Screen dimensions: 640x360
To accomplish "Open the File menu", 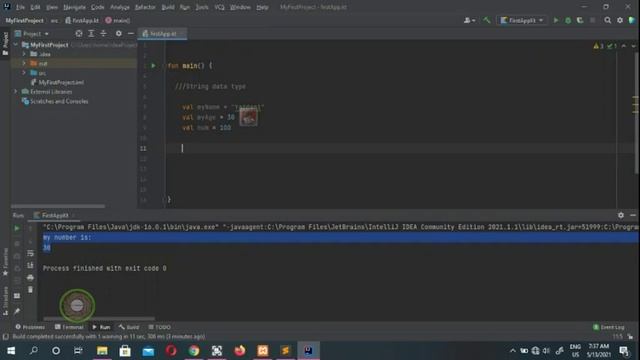I will (x=20, y=7).
